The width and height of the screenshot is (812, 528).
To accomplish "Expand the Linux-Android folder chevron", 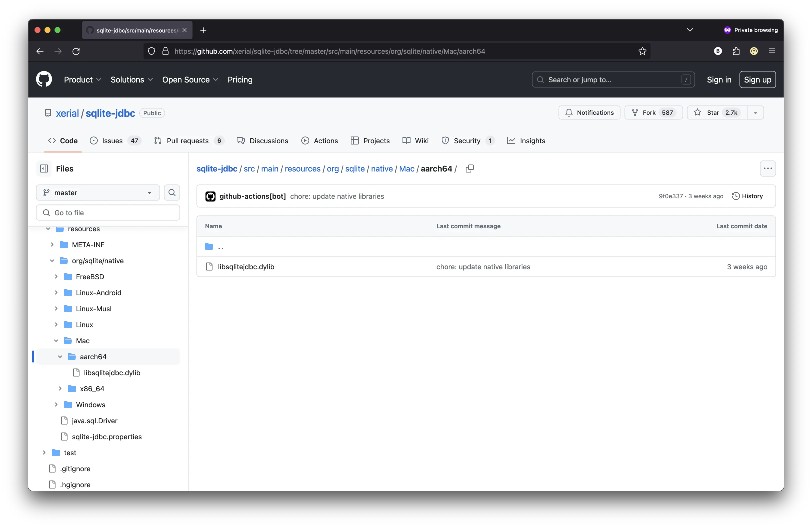I will (56, 293).
